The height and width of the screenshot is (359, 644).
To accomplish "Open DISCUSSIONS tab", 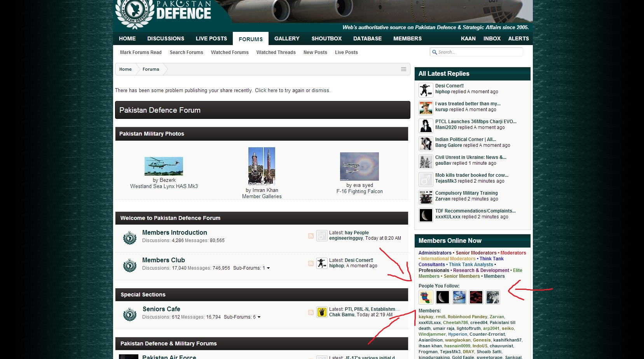I will (x=166, y=38).
